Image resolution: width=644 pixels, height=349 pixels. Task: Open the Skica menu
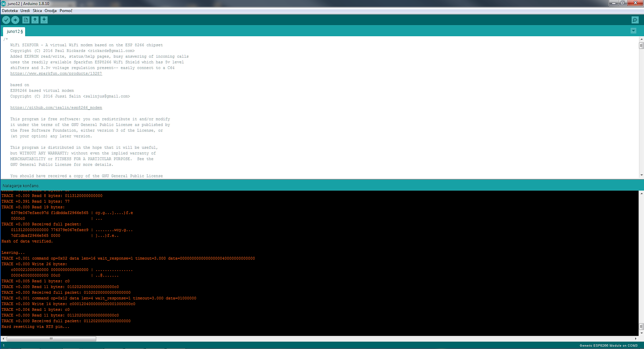pyautogui.click(x=37, y=11)
